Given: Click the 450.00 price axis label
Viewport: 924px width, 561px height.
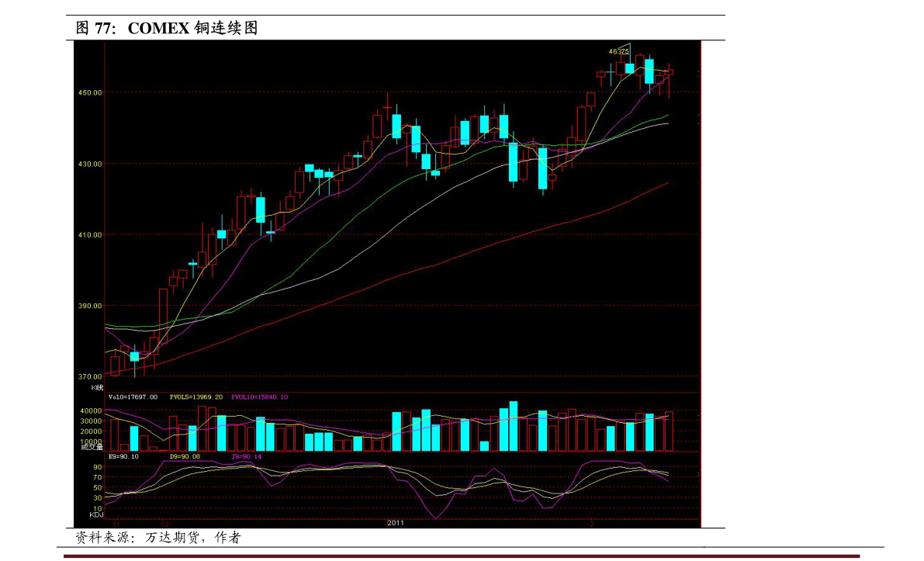Looking at the screenshot, I should [x=91, y=92].
